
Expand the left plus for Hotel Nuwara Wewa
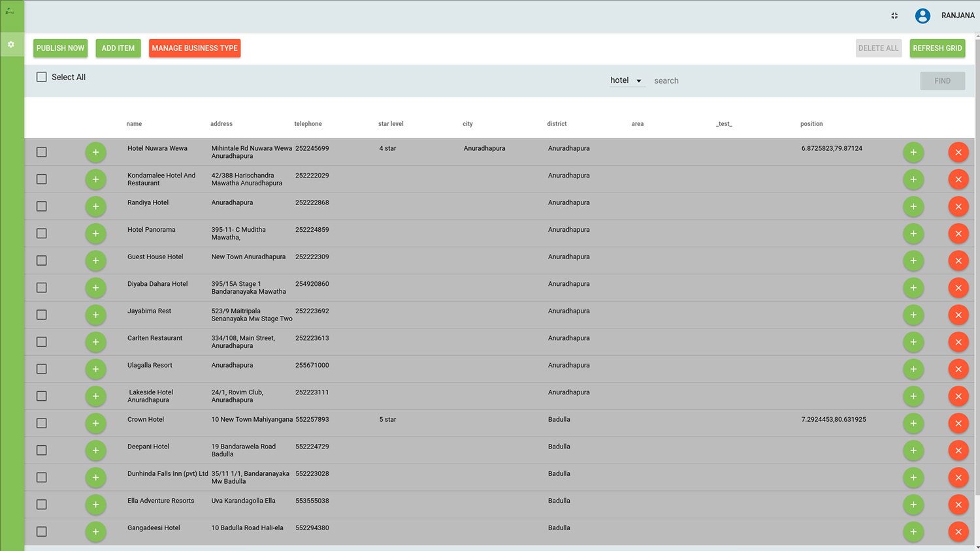pyautogui.click(x=95, y=152)
